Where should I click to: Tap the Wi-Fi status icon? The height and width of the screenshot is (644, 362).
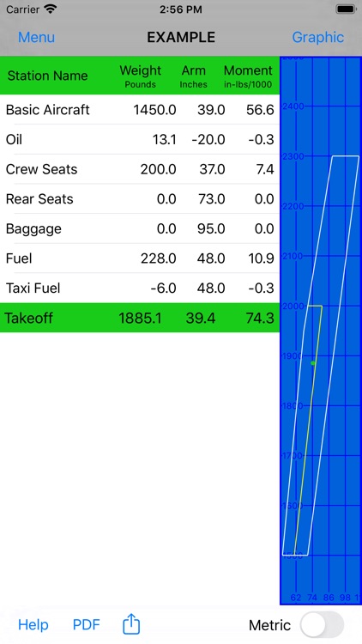pyautogui.click(x=51, y=9)
